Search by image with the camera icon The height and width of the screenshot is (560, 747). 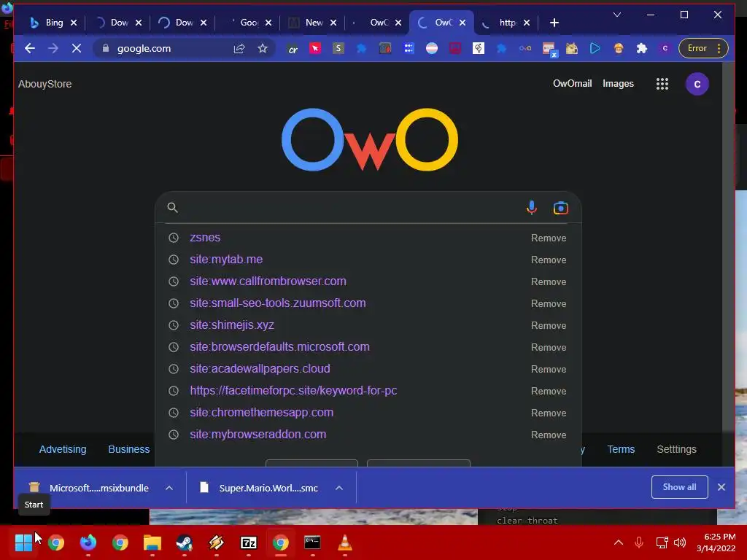click(x=561, y=208)
